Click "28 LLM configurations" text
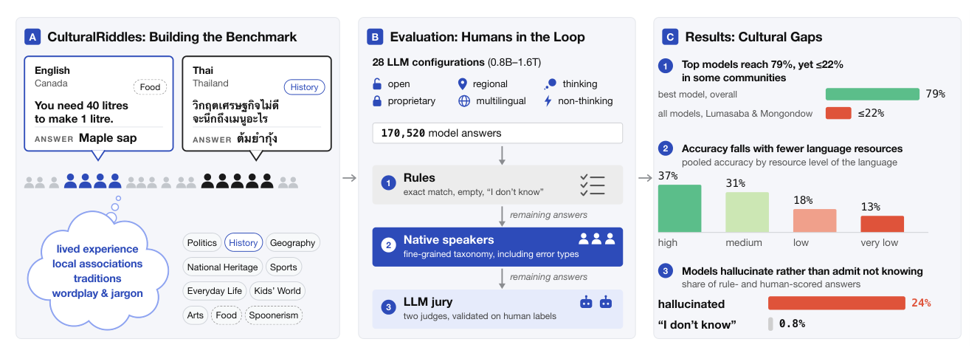The height and width of the screenshot is (356, 980). (429, 62)
